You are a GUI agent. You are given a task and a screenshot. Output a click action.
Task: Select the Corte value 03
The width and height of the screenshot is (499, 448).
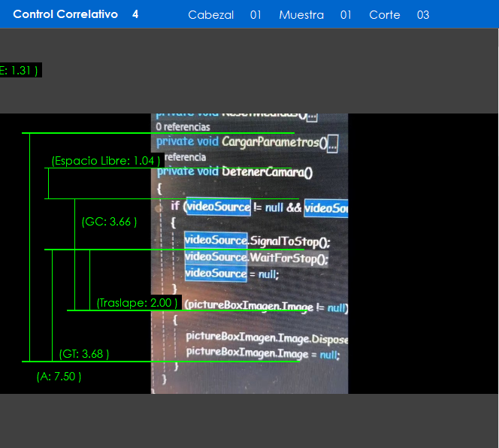(423, 15)
